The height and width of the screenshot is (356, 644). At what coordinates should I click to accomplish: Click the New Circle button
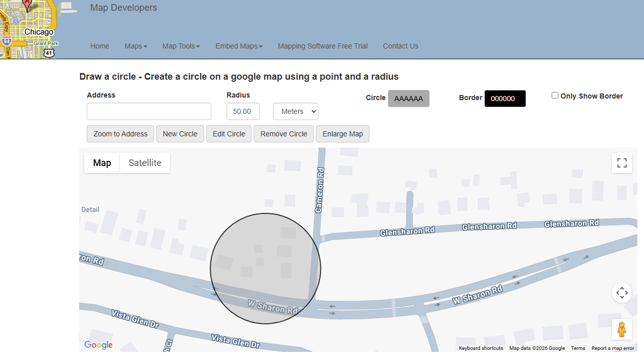click(180, 134)
